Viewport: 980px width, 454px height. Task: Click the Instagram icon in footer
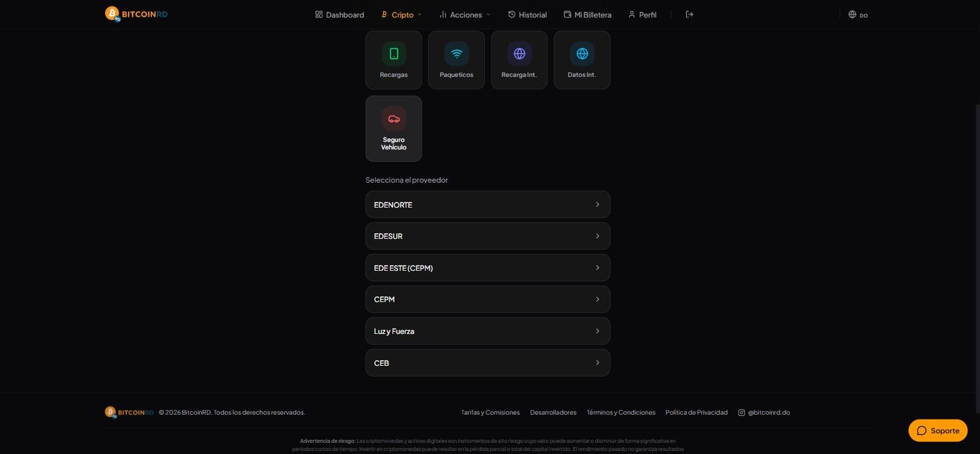pos(741,413)
